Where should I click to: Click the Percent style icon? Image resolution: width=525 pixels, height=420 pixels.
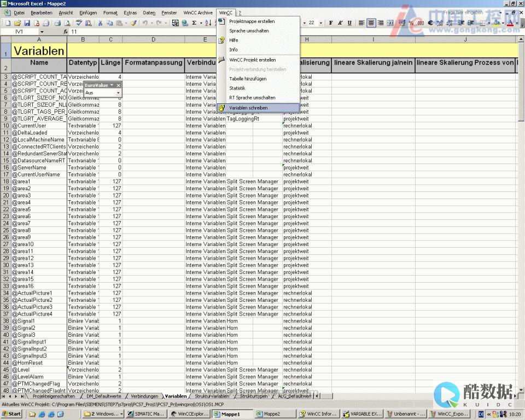(411, 23)
